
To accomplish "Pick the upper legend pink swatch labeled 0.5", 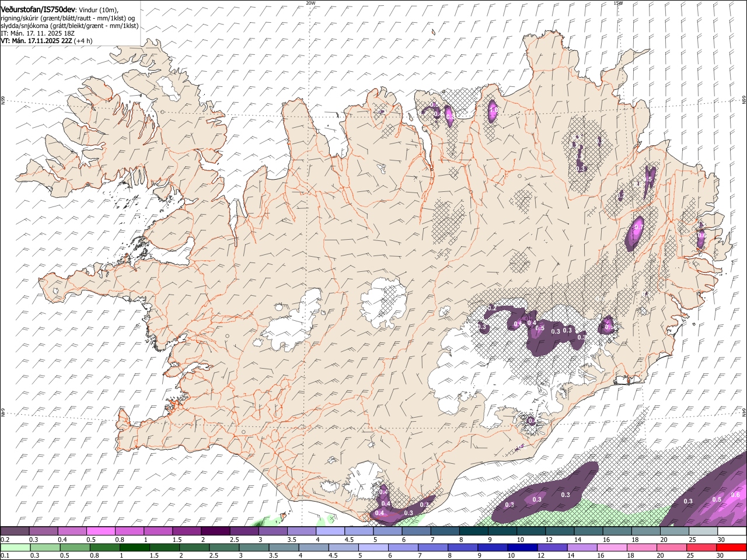I will point(100,531).
